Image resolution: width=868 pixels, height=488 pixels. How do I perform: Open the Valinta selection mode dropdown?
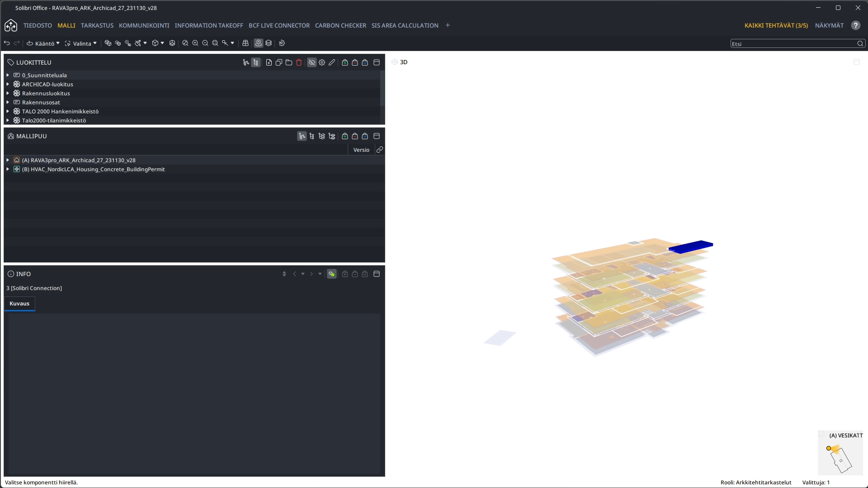(x=81, y=43)
